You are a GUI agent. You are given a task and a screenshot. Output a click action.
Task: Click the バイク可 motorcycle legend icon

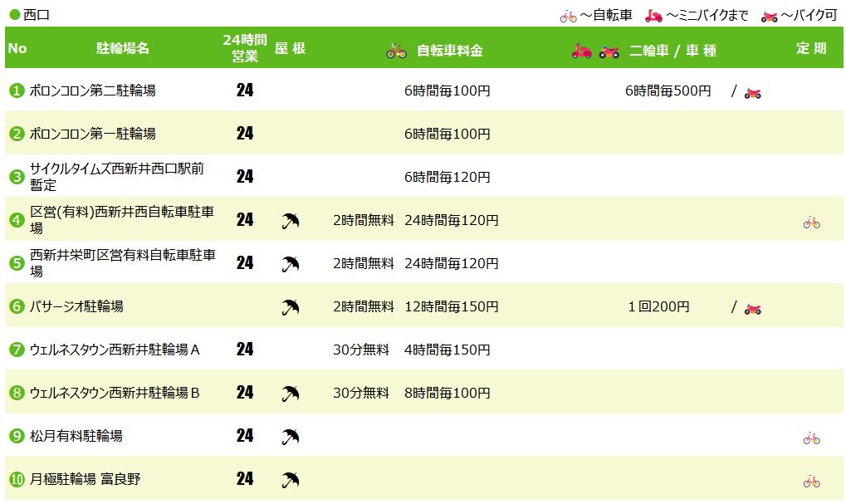[770, 16]
